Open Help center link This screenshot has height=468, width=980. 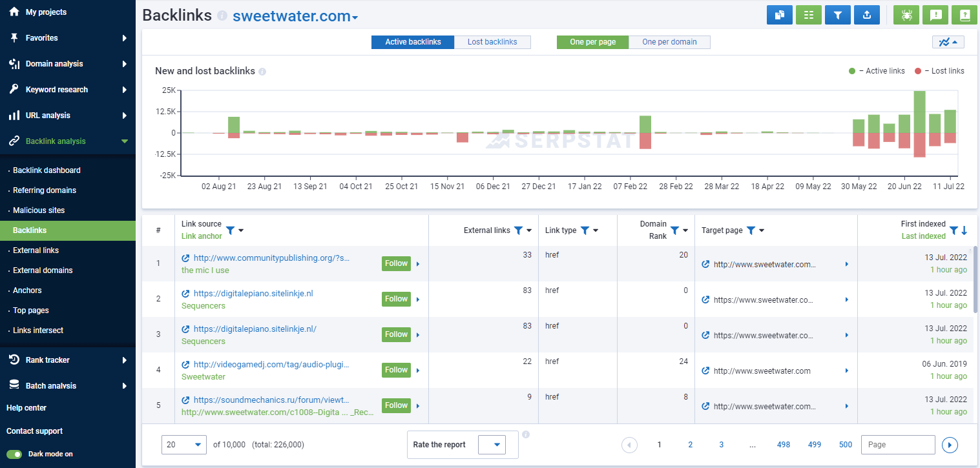26,408
